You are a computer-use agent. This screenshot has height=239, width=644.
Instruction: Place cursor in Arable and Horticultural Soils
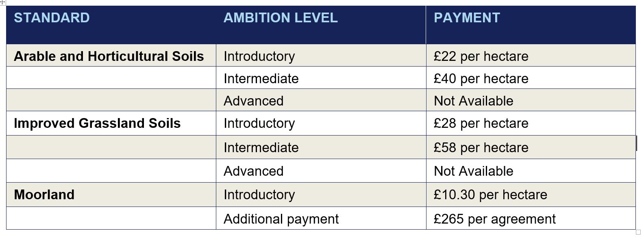coord(109,56)
